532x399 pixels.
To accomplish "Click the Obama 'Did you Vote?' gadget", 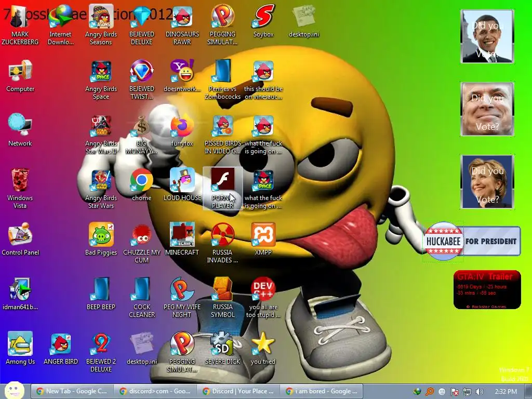I will click(487, 36).
